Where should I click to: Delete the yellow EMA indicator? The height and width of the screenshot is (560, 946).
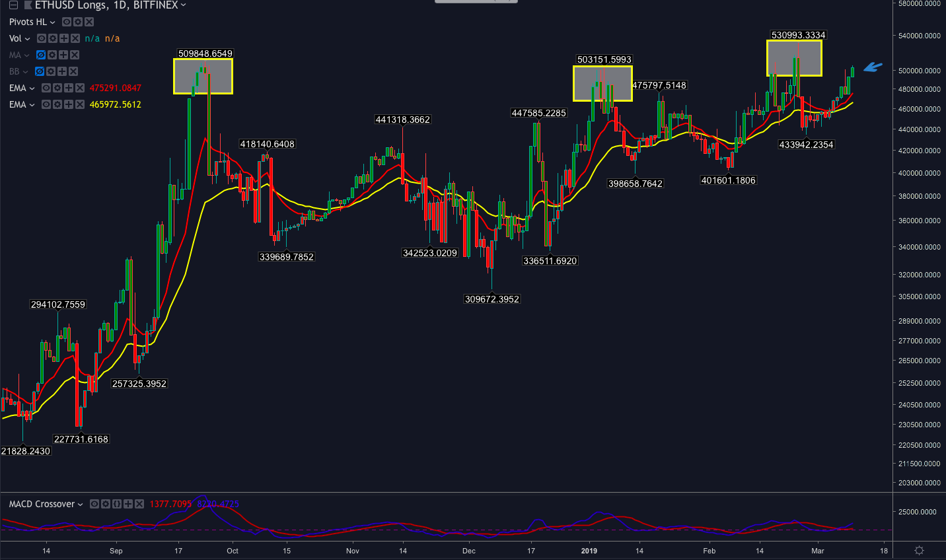[x=80, y=104]
